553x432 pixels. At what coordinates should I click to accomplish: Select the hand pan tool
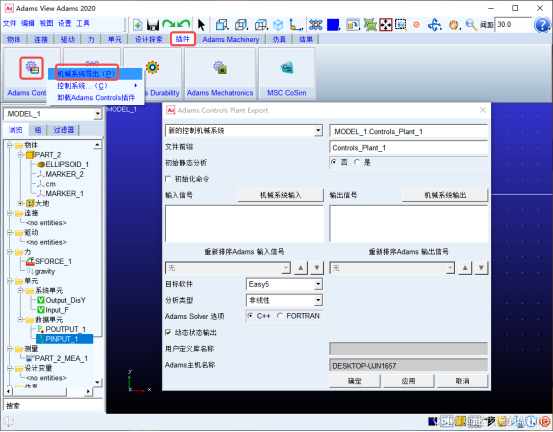pos(454,25)
